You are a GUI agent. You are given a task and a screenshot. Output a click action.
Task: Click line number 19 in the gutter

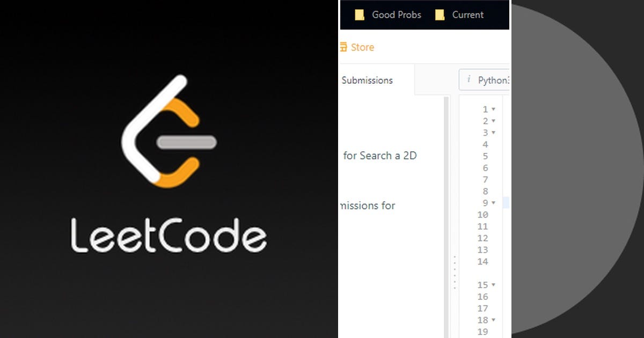[482, 332]
